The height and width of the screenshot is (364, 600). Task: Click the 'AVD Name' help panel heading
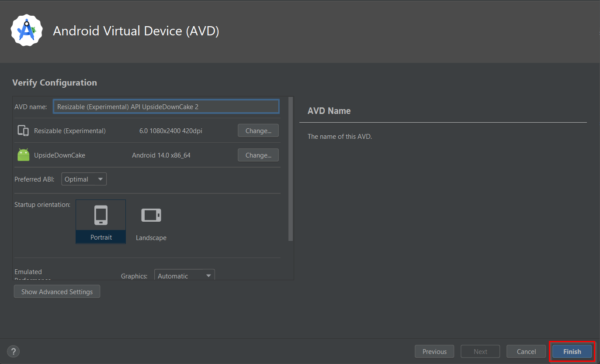pos(329,111)
